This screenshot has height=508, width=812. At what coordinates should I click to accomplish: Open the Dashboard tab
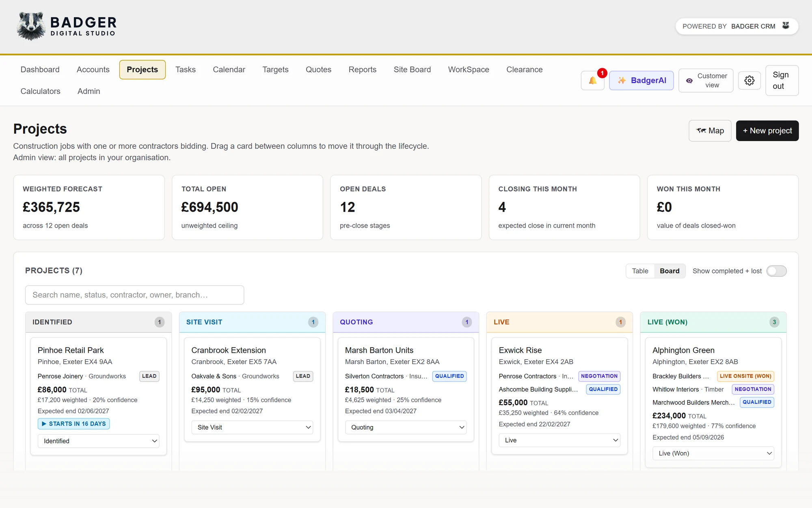click(40, 69)
